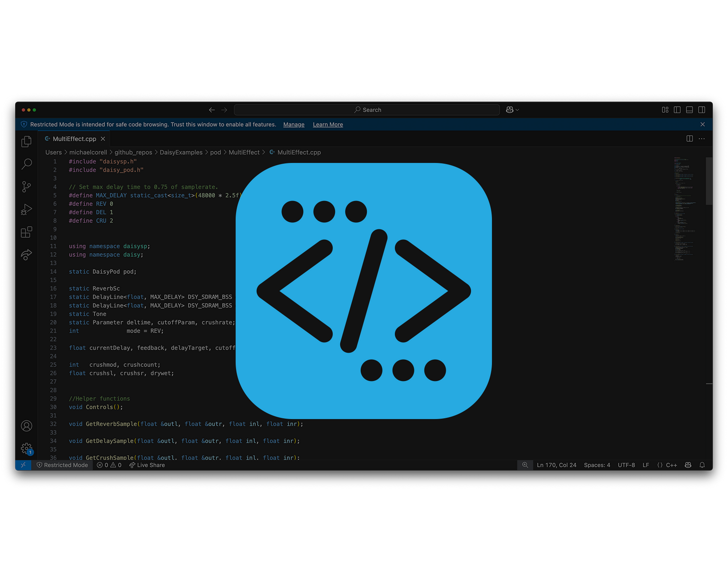Click the Manage link in banner
This screenshot has width=728, height=582.
(294, 125)
